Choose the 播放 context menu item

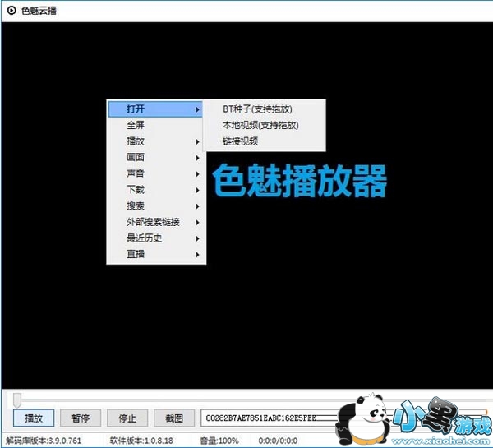point(156,141)
